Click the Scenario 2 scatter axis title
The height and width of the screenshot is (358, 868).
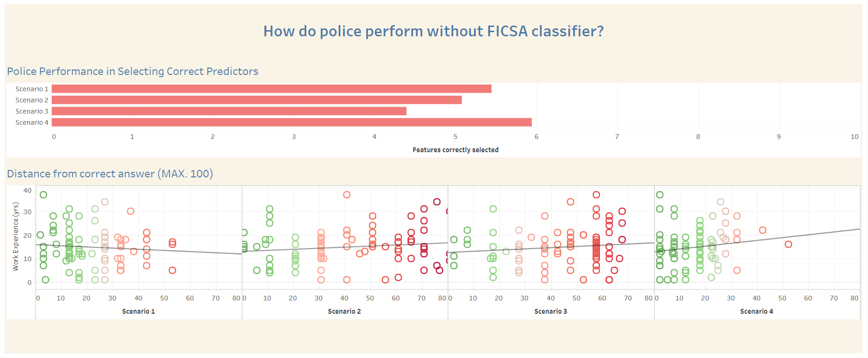(344, 311)
